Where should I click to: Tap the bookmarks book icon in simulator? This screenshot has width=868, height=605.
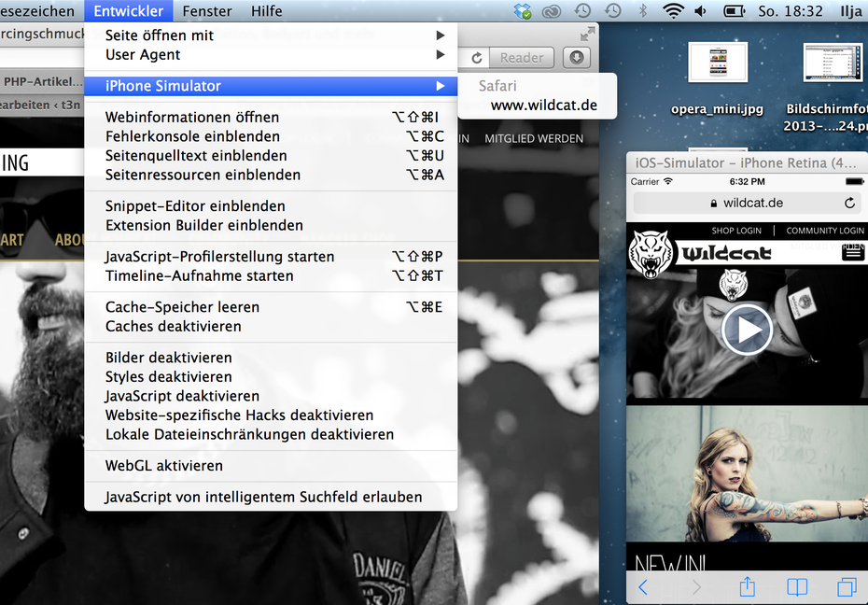click(x=797, y=586)
